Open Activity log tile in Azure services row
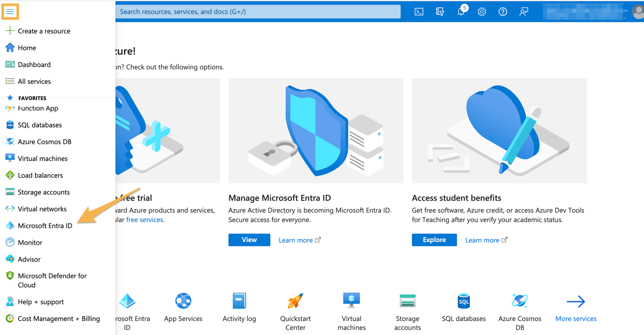The image size is (644, 335). [x=239, y=308]
